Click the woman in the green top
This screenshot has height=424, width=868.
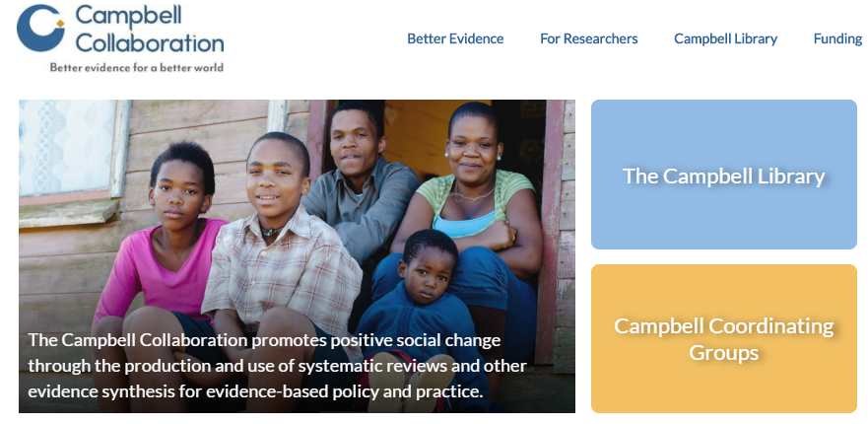tap(473, 197)
